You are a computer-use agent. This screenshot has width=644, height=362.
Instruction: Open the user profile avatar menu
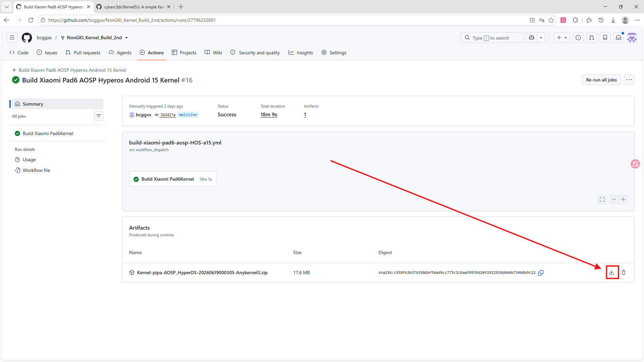click(632, 38)
